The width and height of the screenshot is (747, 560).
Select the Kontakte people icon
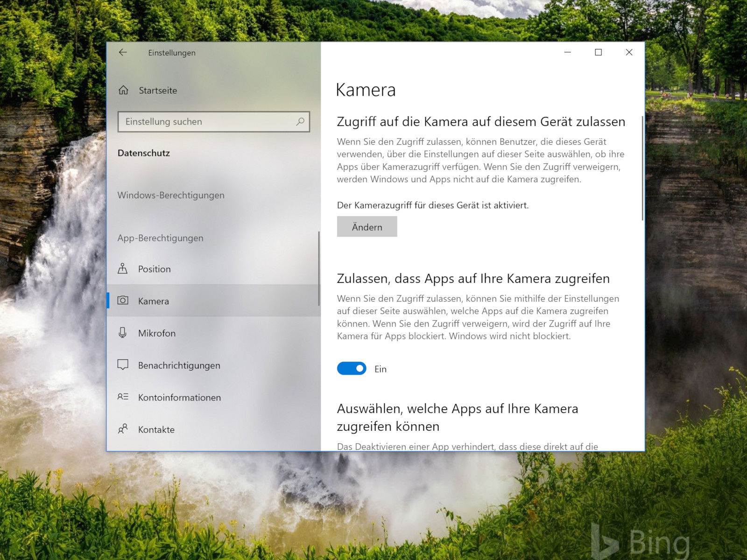pyautogui.click(x=123, y=429)
